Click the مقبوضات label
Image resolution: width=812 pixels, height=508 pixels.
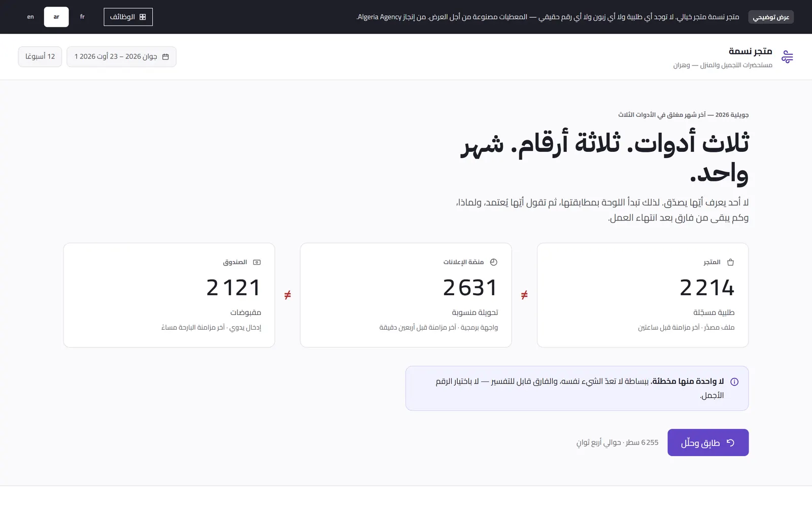[246, 312]
